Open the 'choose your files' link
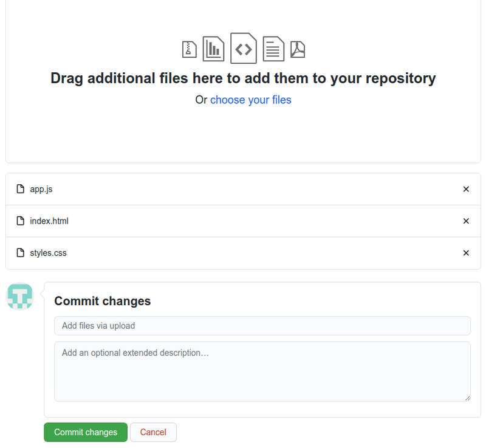 250,100
